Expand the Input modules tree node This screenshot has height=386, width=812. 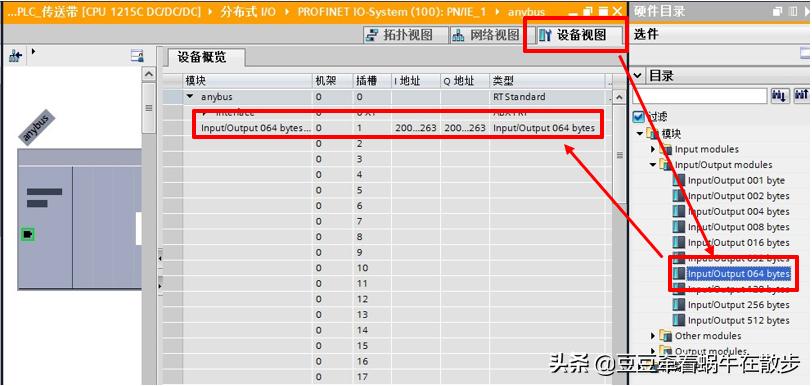[654, 149]
